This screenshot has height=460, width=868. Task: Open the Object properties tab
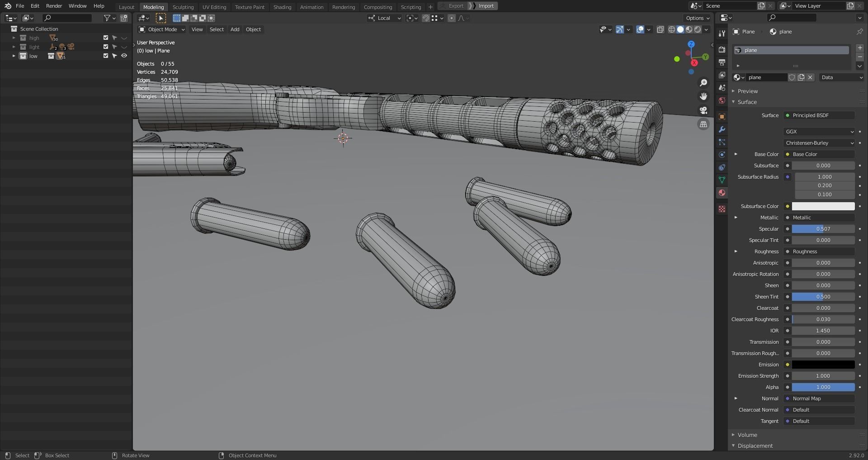tap(722, 117)
